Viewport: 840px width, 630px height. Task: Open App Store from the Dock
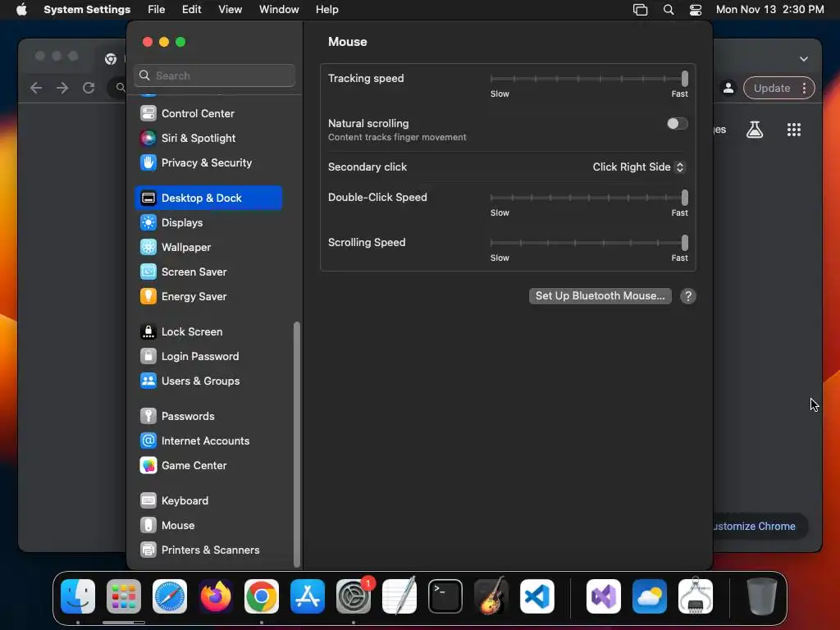[x=308, y=596]
